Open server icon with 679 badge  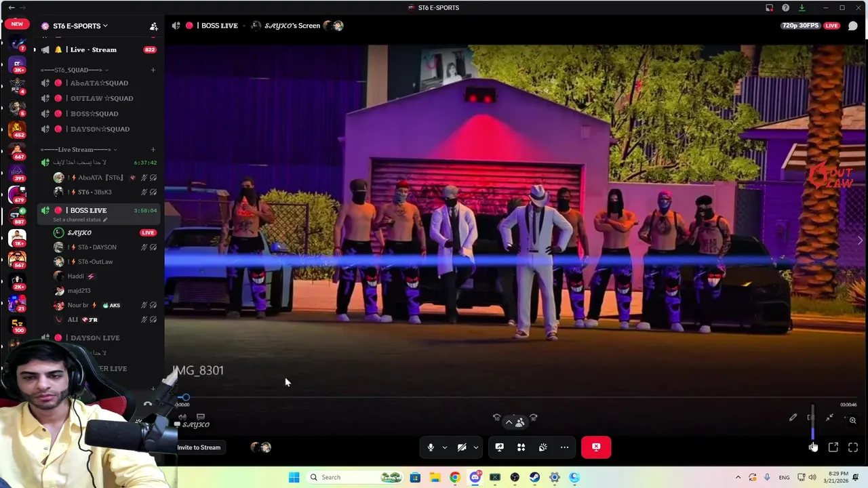[17, 194]
